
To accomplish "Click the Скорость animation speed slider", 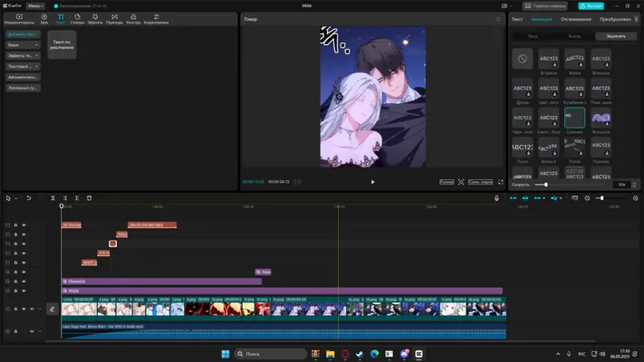I will (x=572, y=185).
